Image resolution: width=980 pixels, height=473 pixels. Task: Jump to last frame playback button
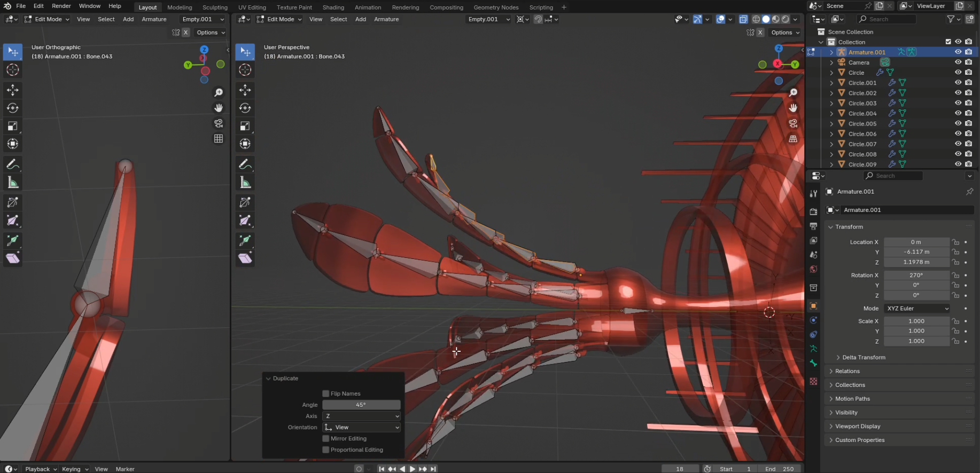click(x=433, y=469)
